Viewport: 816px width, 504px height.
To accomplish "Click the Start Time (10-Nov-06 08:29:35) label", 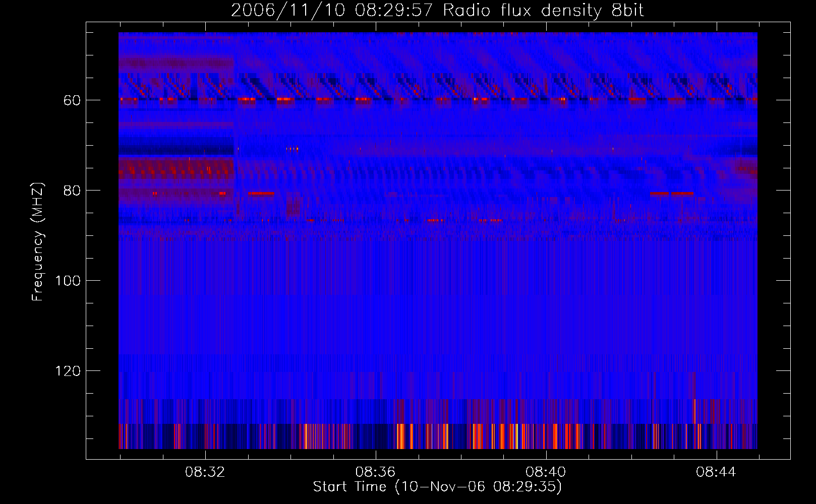I will click(437, 487).
